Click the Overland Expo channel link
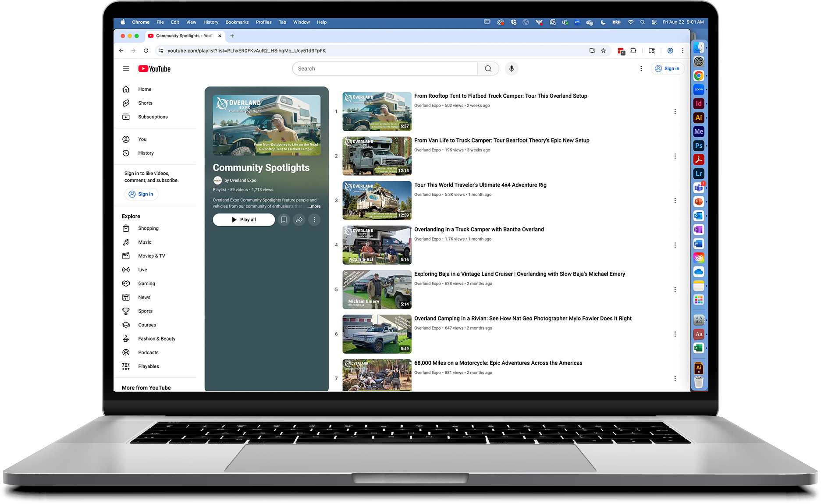Viewport: 821px width, 504px height. 240,180
